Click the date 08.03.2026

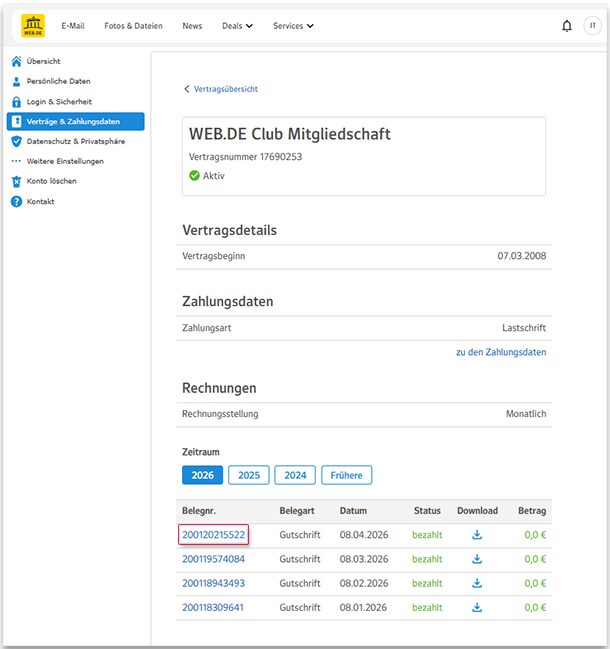point(364,559)
